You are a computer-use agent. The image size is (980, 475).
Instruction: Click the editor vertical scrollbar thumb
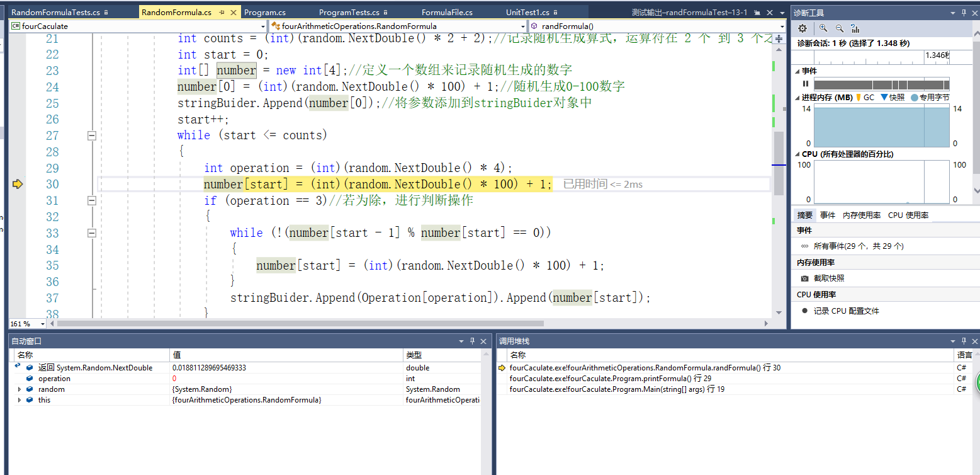point(779,163)
